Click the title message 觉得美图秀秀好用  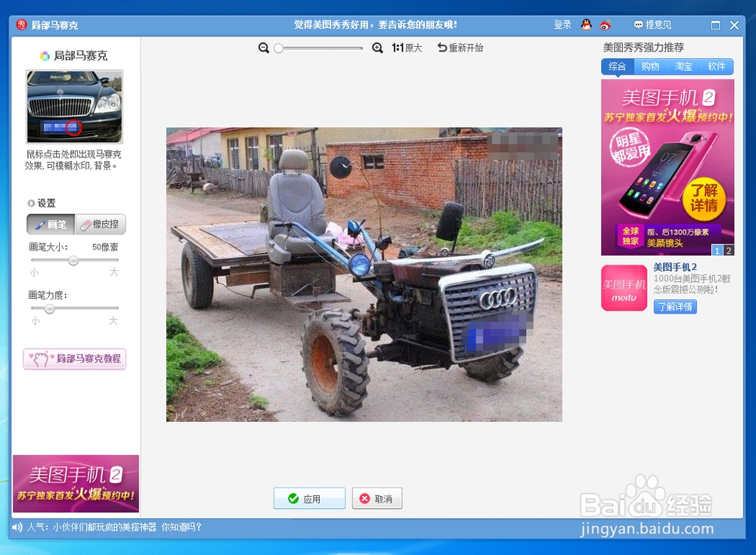tap(376, 25)
